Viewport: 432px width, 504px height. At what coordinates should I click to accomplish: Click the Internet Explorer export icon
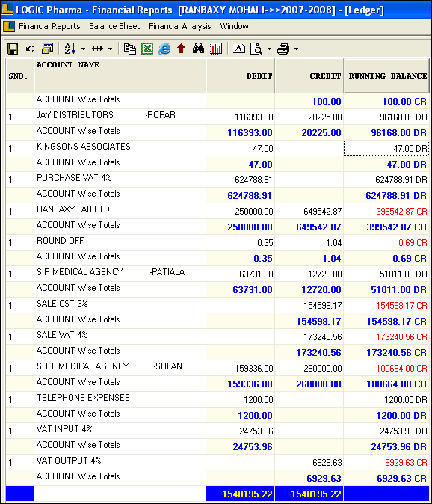click(x=164, y=49)
